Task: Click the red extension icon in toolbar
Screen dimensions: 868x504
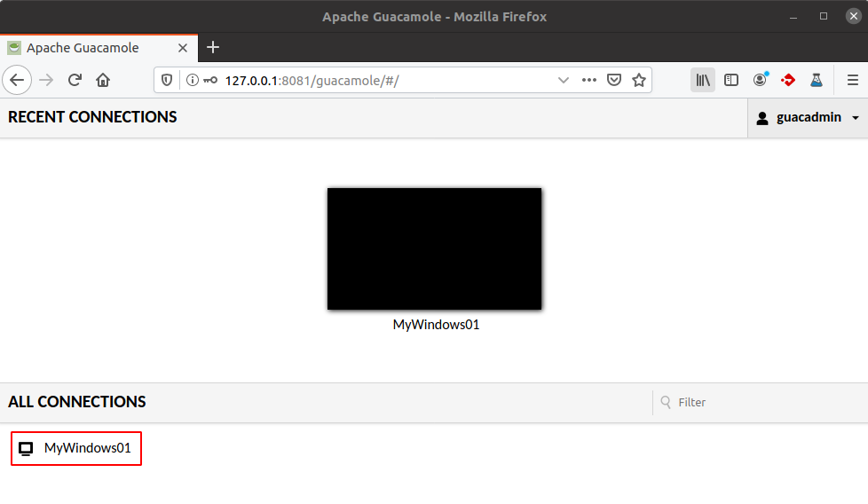Action: (x=788, y=80)
